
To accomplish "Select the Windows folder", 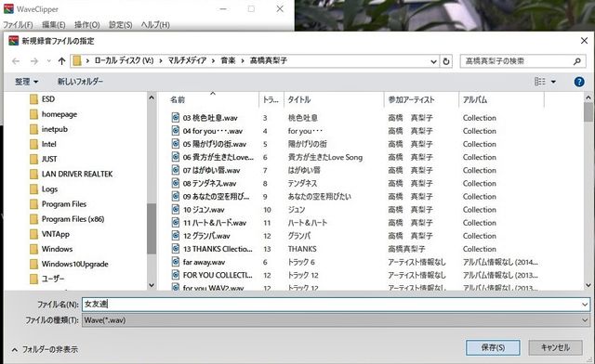I will [51, 249].
